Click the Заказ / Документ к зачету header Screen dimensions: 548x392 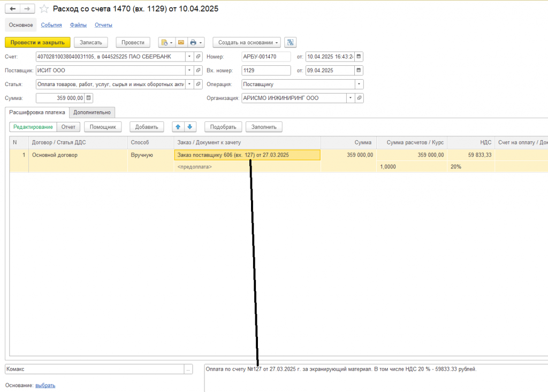(247, 143)
